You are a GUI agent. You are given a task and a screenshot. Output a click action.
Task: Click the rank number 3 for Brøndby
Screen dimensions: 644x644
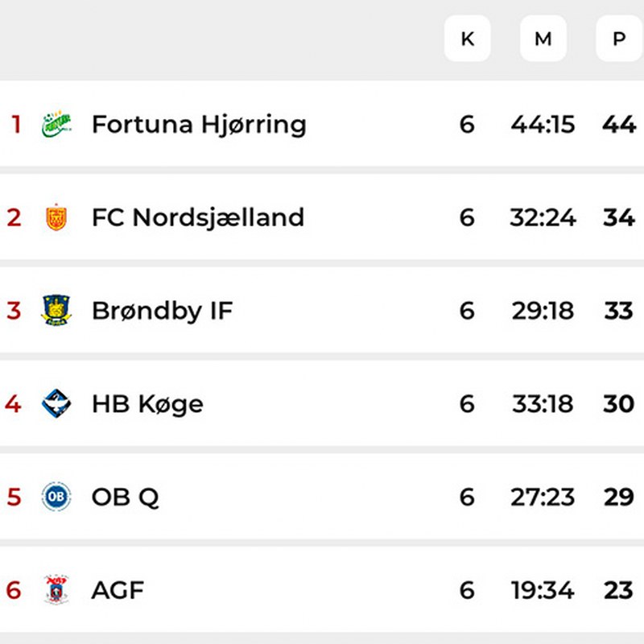[14, 311]
